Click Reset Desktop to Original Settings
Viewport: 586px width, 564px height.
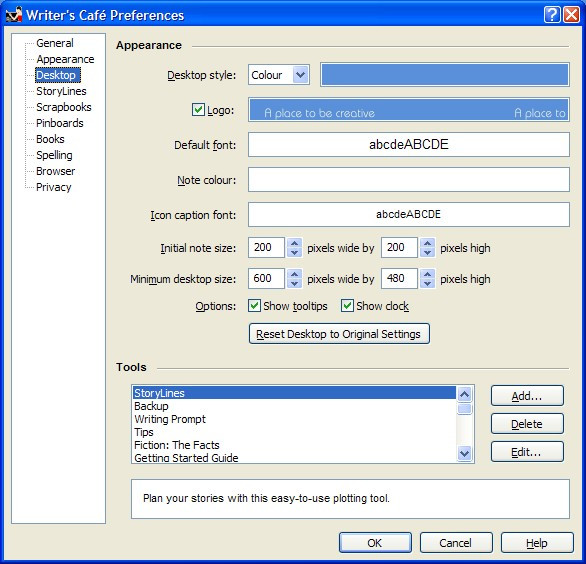pos(339,334)
